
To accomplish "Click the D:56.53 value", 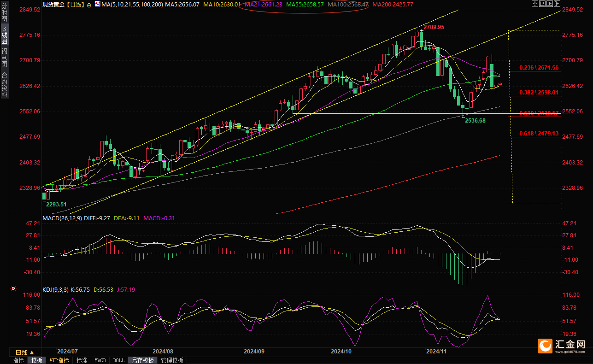I will coord(103,290).
